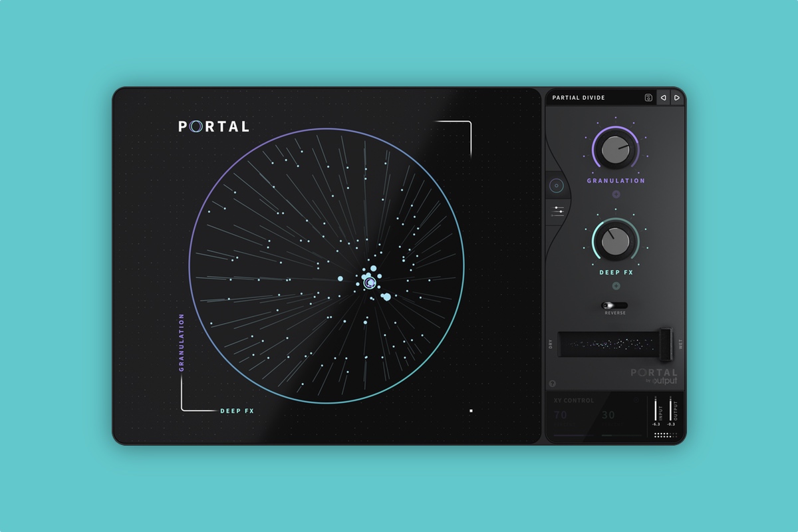
Task: Click the Deep FX knob
Action: pyautogui.click(x=616, y=241)
